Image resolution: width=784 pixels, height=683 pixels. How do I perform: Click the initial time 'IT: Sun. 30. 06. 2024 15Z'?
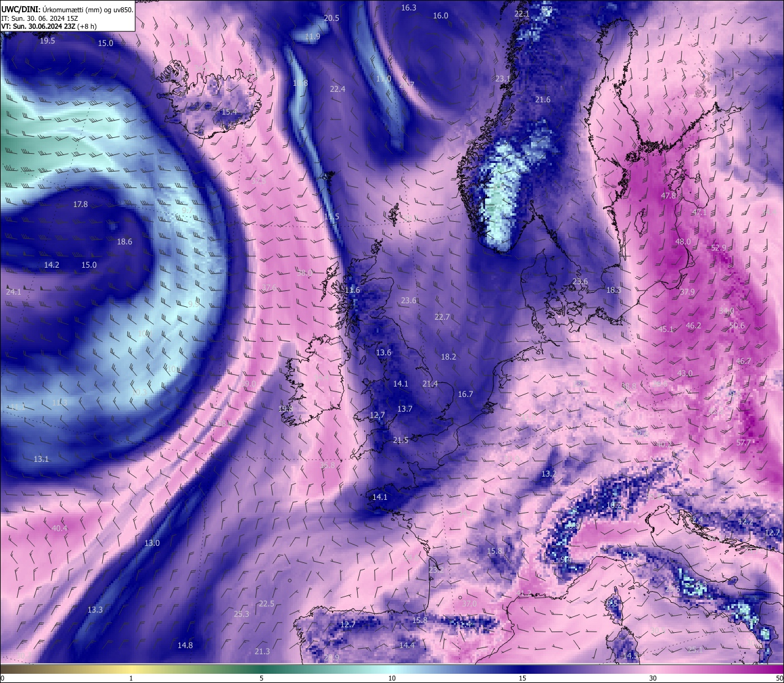[x=39, y=18]
